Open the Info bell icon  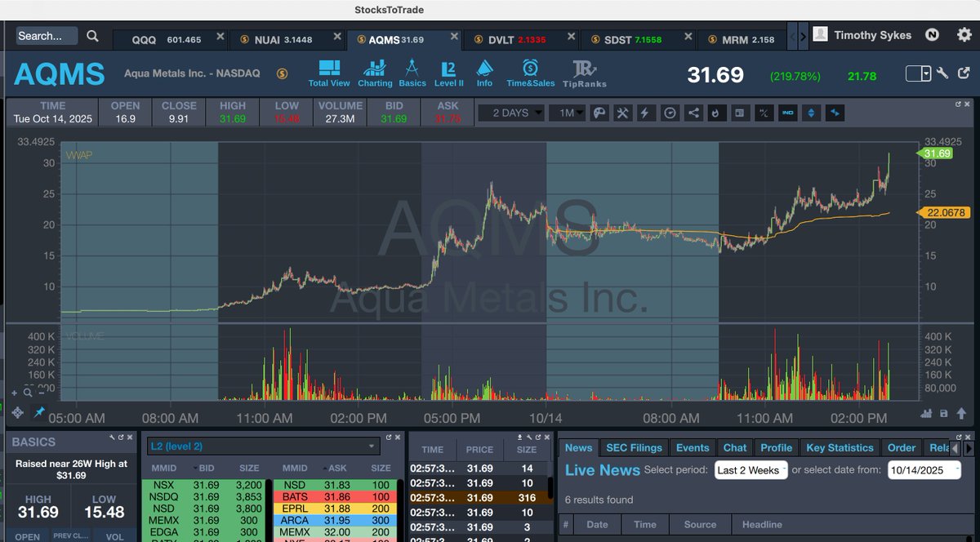pos(484,73)
